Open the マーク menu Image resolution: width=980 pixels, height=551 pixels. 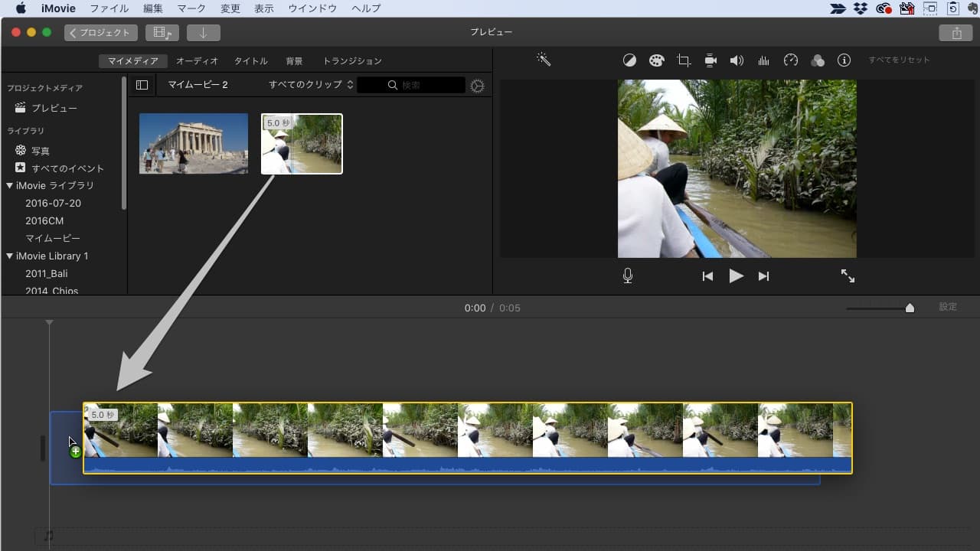point(191,8)
